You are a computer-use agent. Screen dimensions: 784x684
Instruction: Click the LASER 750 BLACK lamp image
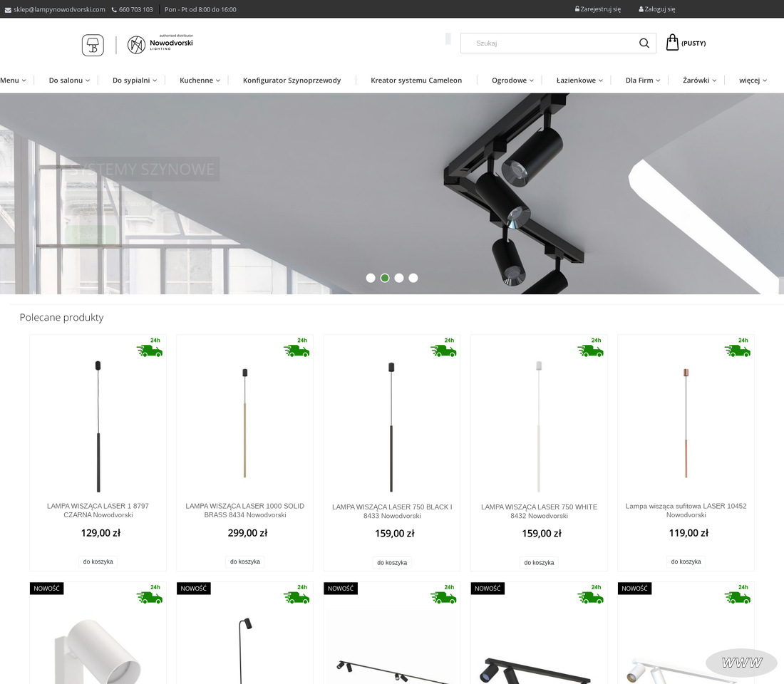(x=391, y=427)
